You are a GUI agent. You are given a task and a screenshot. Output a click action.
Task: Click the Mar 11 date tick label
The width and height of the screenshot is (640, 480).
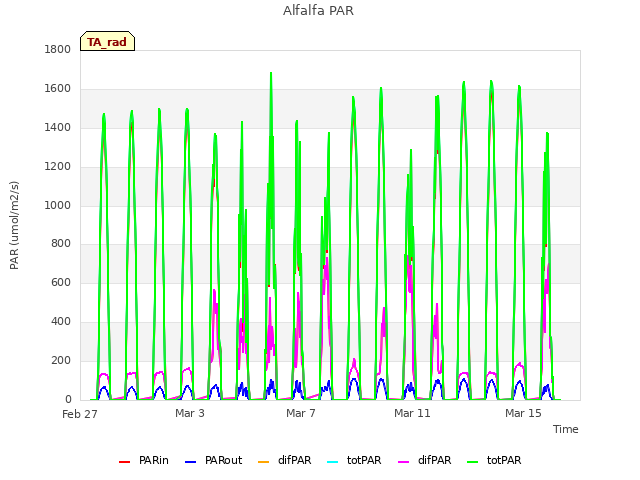(412, 413)
